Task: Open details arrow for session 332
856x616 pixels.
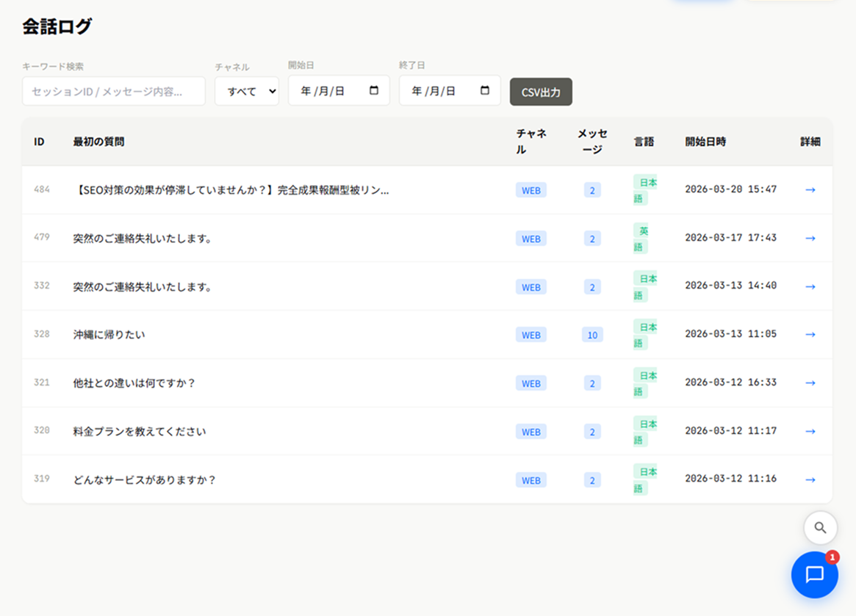Action: (810, 286)
